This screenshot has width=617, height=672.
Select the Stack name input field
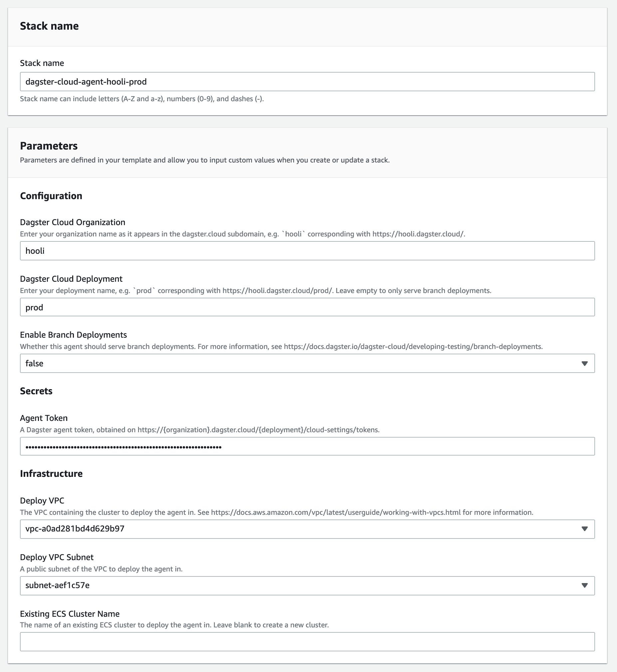coord(307,82)
